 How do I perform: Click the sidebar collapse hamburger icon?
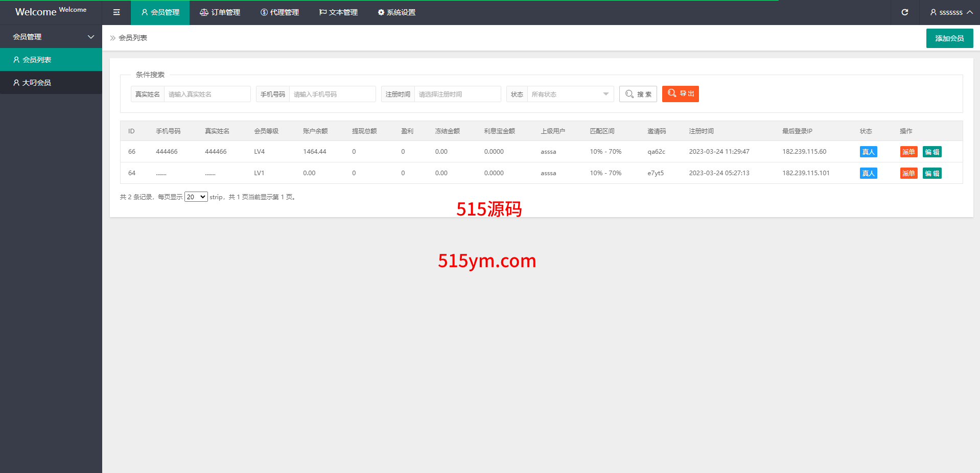pyautogui.click(x=116, y=12)
